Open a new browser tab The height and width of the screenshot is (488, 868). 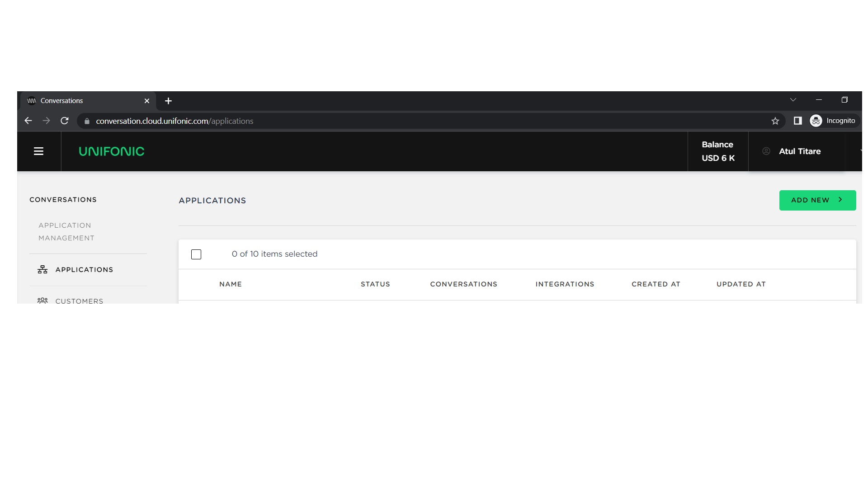pos(168,101)
